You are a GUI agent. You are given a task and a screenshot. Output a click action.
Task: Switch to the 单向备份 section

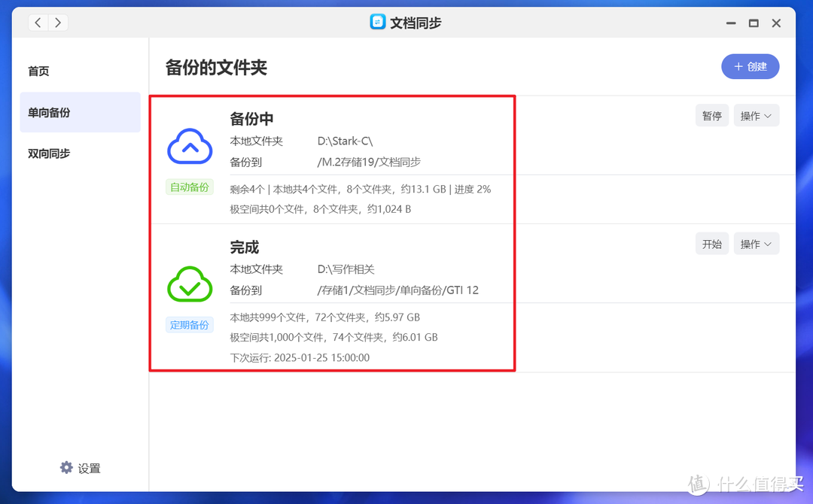click(49, 111)
